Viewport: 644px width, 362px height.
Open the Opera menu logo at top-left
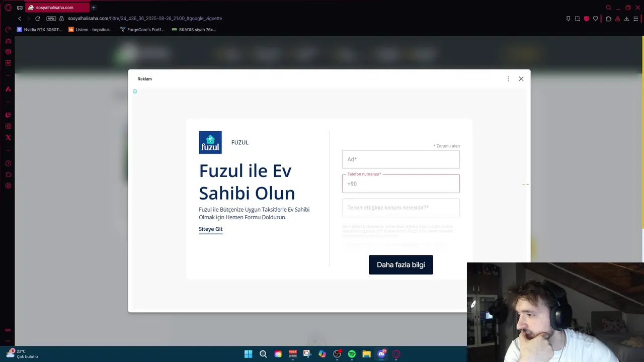pyautogui.click(x=8, y=8)
